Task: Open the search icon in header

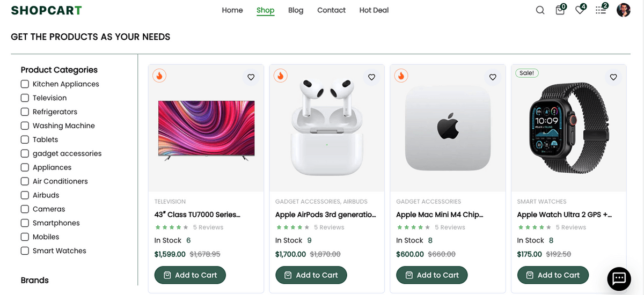Action: 540,10
